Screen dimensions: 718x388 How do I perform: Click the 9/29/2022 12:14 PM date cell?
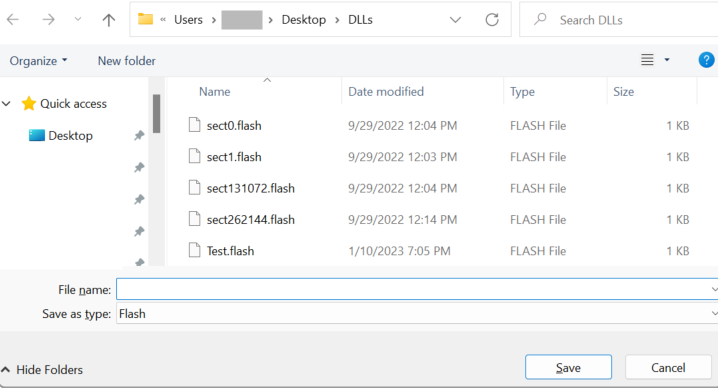tap(403, 220)
